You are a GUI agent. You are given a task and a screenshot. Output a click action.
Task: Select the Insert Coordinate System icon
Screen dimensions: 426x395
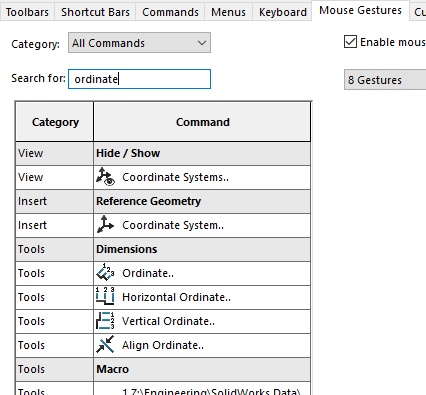point(105,225)
